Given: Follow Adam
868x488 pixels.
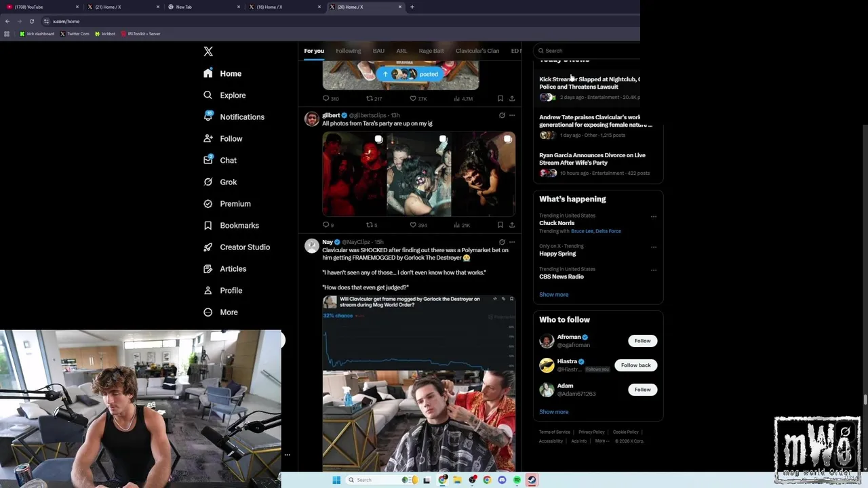Looking at the screenshot, I should (x=642, y=390).
